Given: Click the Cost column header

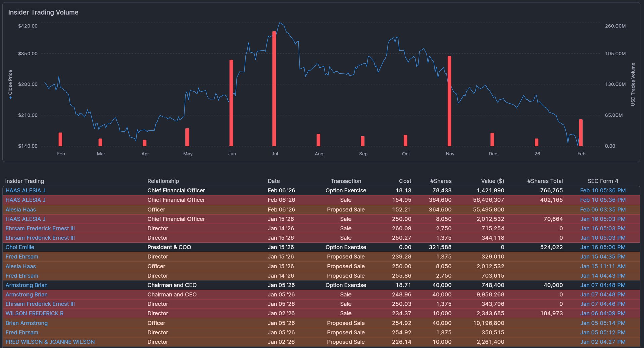Looking at the screenshot, I should pos(405,181).
